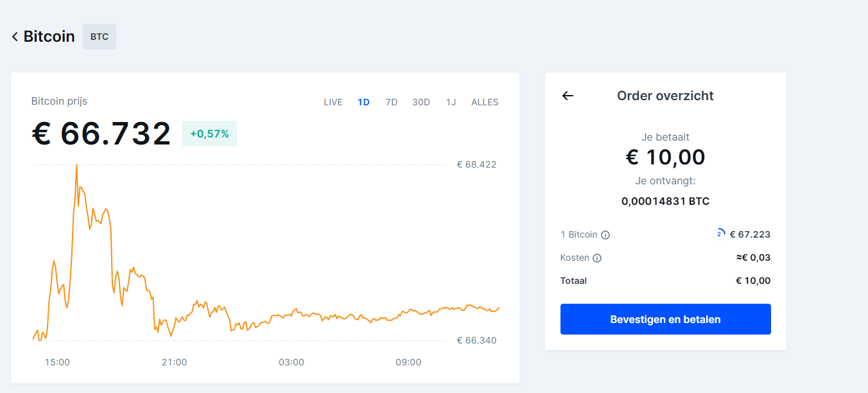This screenshot has width=868, height=393.
Task: Select the 30D chart range
Action: tap(421, 102)
